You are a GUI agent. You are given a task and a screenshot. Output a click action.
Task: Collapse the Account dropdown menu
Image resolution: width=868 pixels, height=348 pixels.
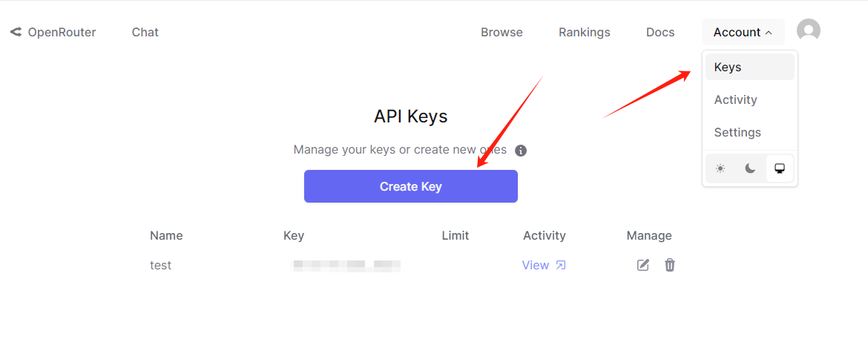(x=743, y=32)
